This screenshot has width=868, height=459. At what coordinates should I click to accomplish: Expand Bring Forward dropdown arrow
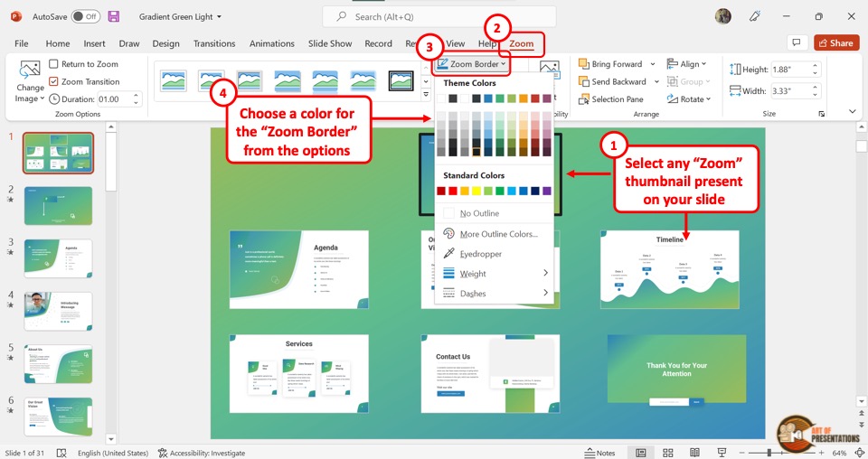pos(653,64)
